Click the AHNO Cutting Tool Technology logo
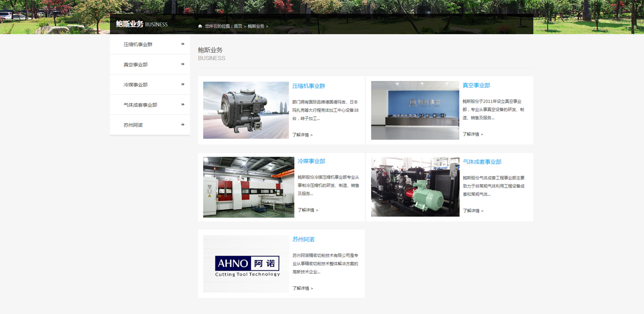Viewport: 644px width, 314px height. coord(247,264)
